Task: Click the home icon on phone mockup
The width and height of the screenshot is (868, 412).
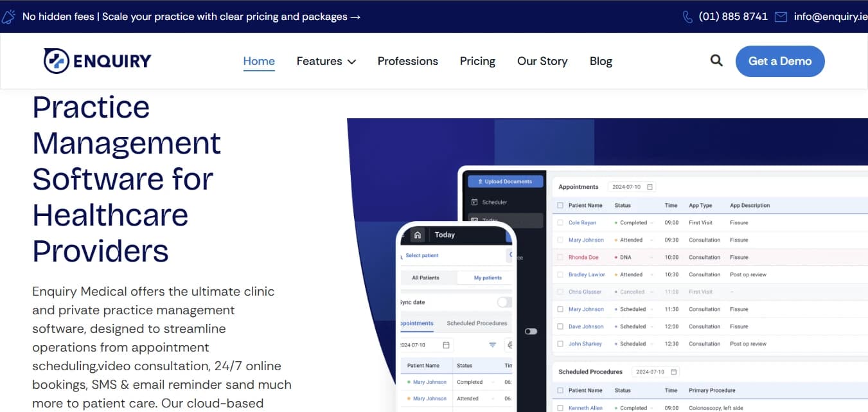Action: [x=418, y=235]
